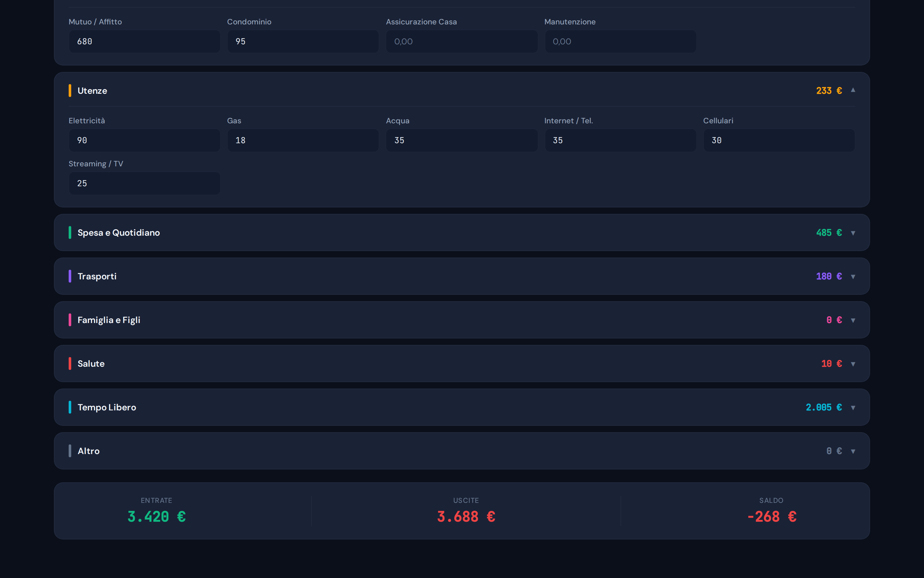Click the 10 € Salute total
Image resolution: width=924 pixels, height=578 pixels.
click(x=832, y=363)
